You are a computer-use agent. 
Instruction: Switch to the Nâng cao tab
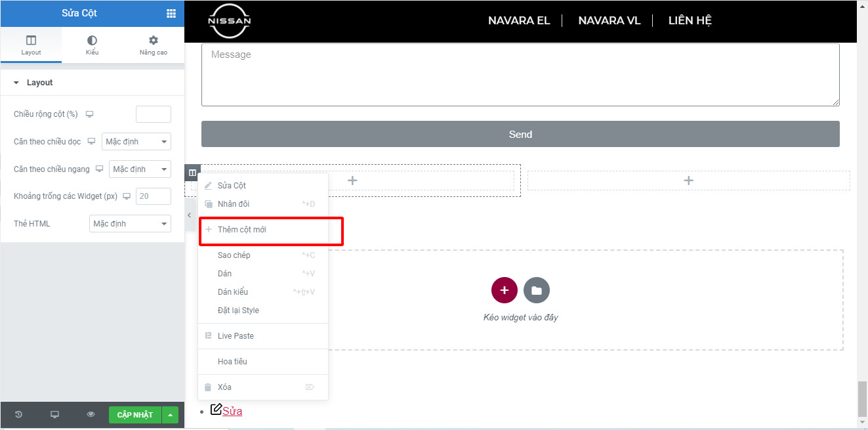tap(153, 45)
